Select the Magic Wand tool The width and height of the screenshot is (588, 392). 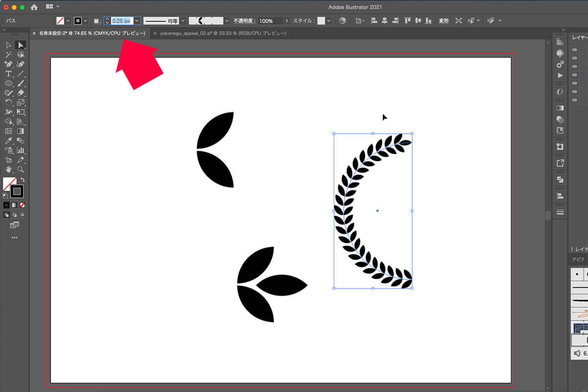coord(8,55)
